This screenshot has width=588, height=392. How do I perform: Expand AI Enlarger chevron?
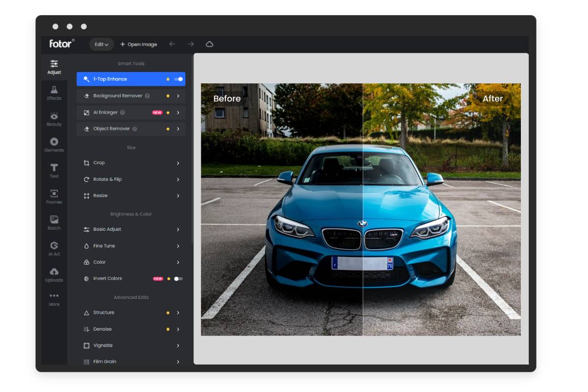(178, 112)
